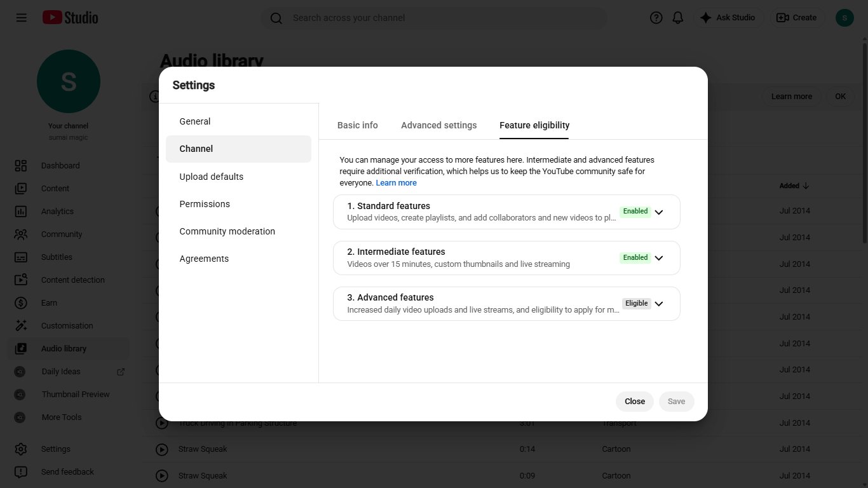Open the notifications bell
Viewport: 868px width, 488px height.
[678, 18]
